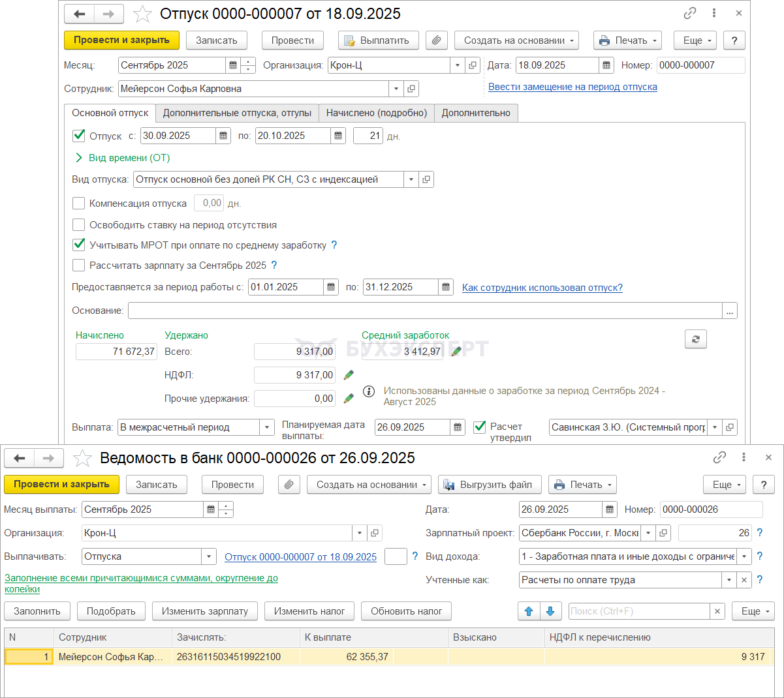Uncheck Учитывать МРОТ при оплате checkbox
Screen dimensions: 784x698
click(x=79, y=245)
